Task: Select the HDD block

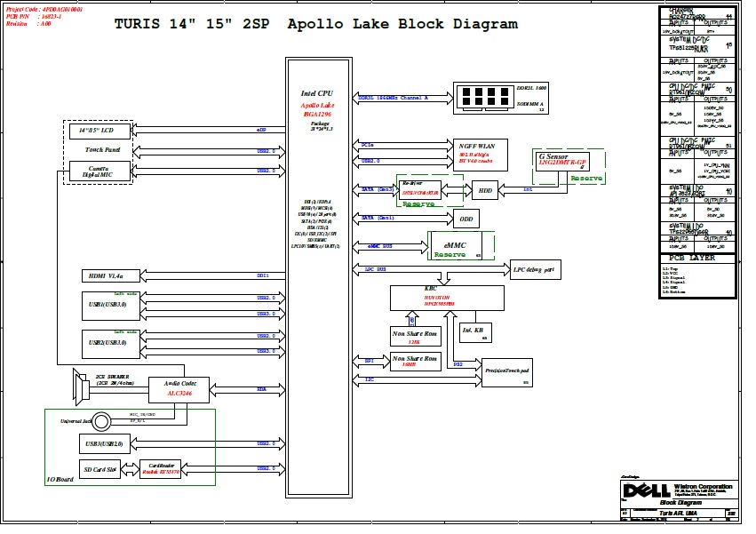Action: [484, 190]
